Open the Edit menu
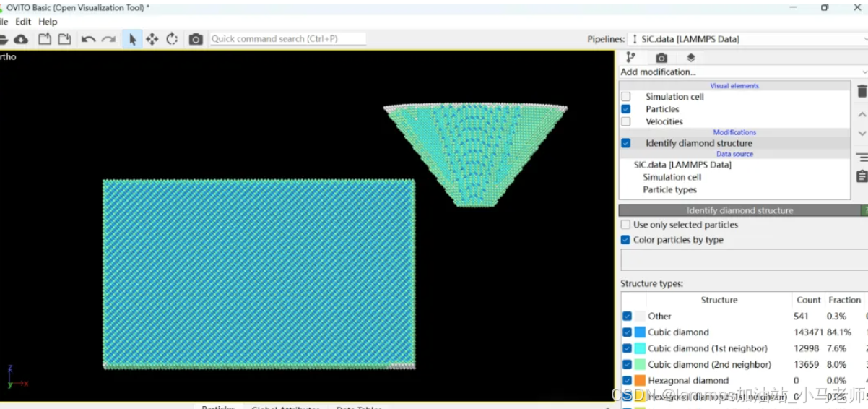 coord(23,22)
